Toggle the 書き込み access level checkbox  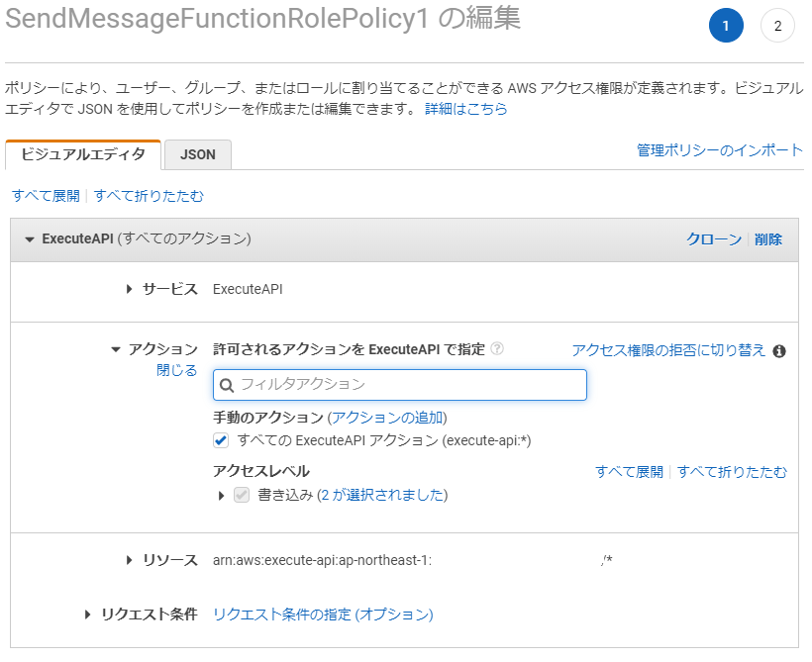coord(242,495)
